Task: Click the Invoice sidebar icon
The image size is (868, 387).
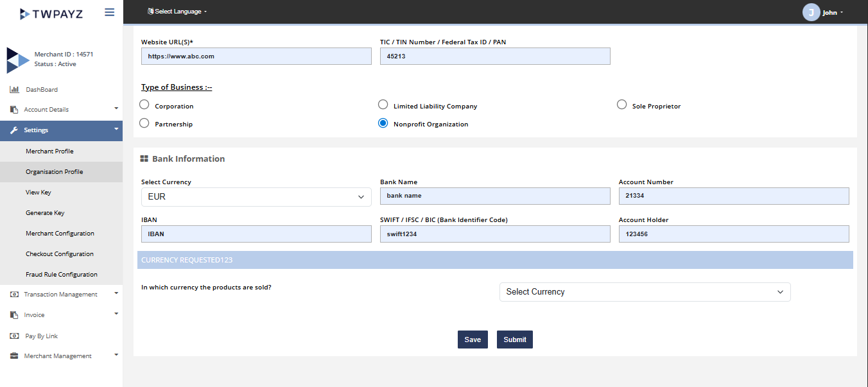Action: (x=14, y=315)
